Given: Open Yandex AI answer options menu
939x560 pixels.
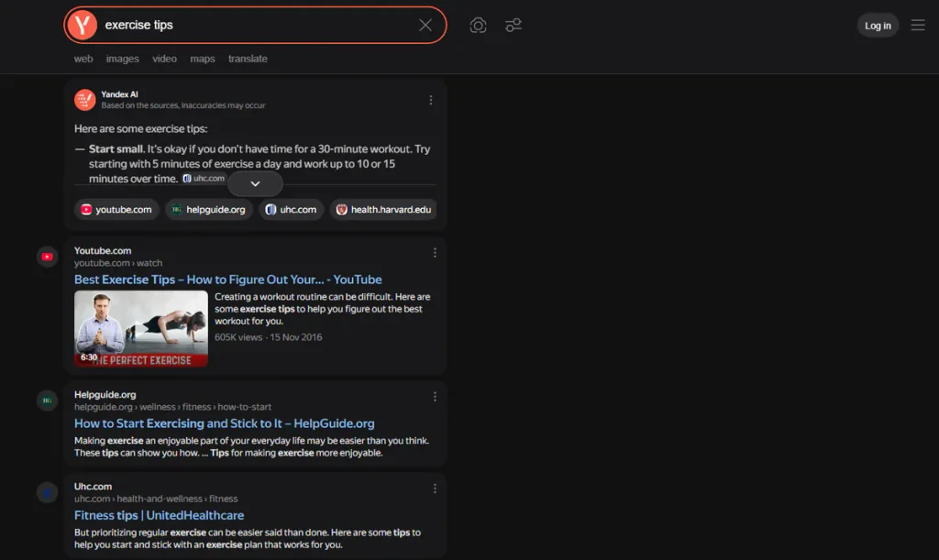Looking at the screenshot, I should pos(431,100).
